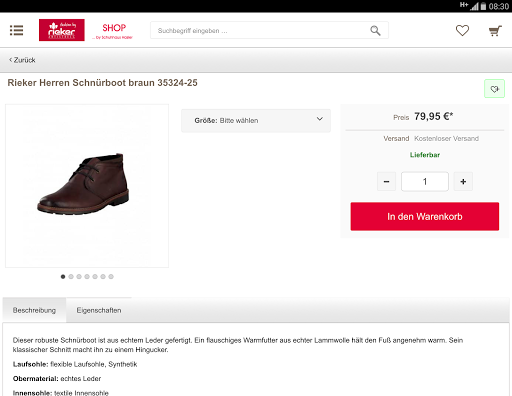Add product to wishlist via green heart

(x=494, y=89)
